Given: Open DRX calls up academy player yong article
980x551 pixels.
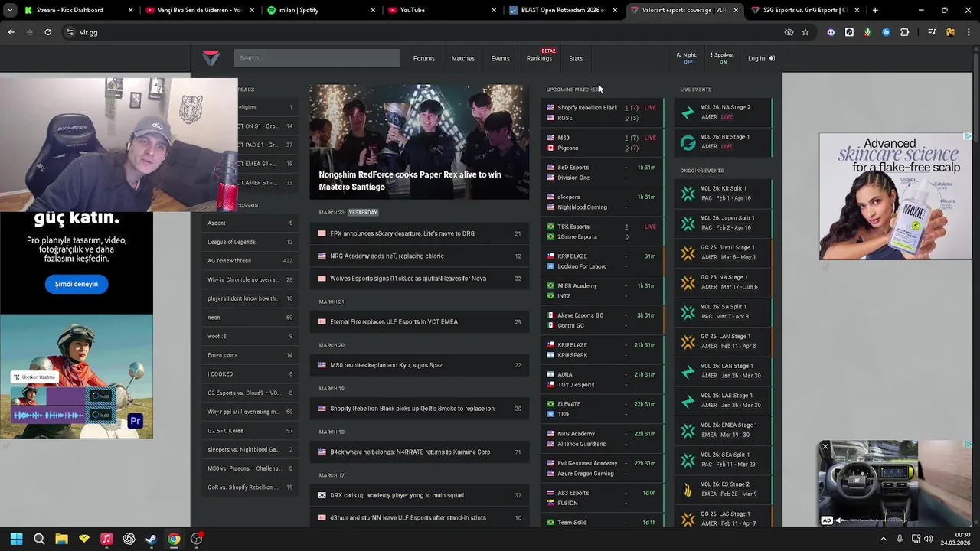Looking at the screenshot, I should pyautogui.click(x=420, y=495).
